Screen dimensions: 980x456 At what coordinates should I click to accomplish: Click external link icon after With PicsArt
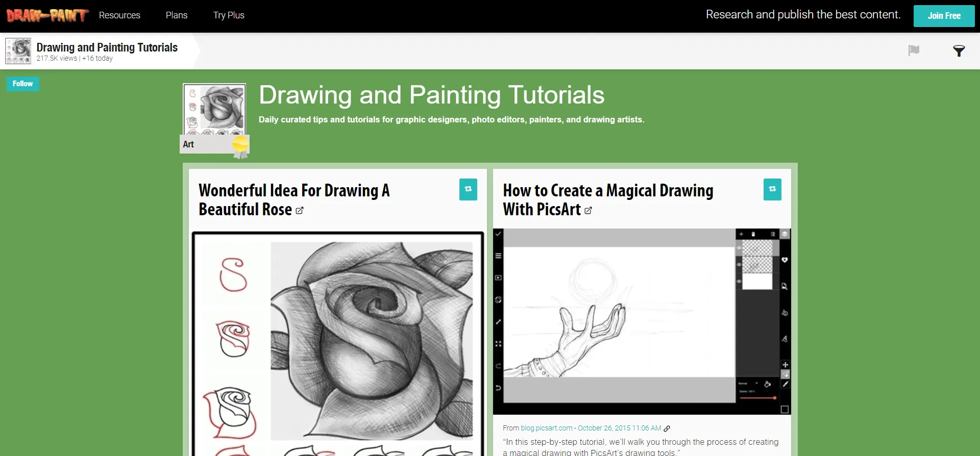point(588,211)
